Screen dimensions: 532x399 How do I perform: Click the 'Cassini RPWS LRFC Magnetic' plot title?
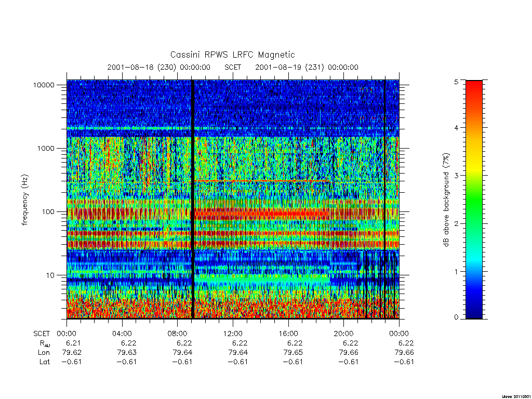pos(232,55)
